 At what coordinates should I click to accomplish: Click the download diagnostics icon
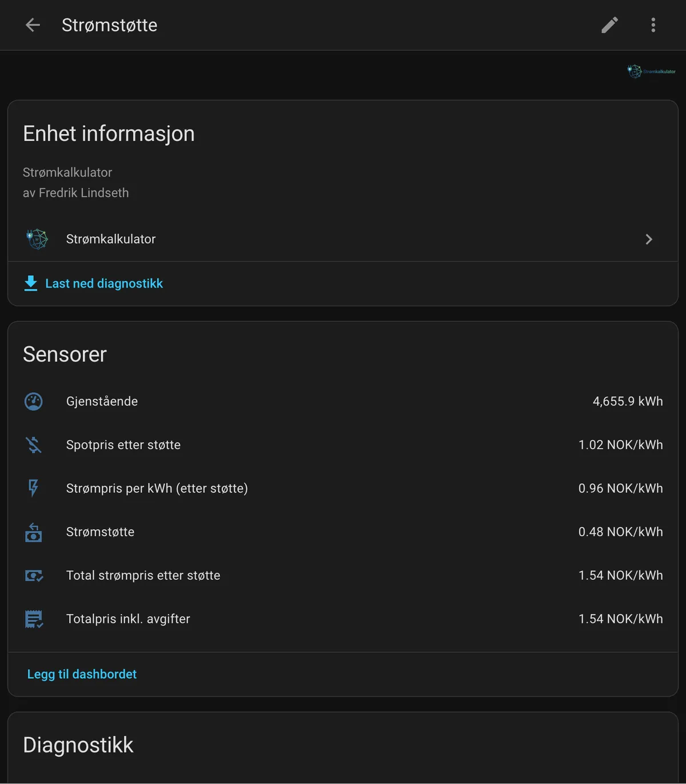31,284
